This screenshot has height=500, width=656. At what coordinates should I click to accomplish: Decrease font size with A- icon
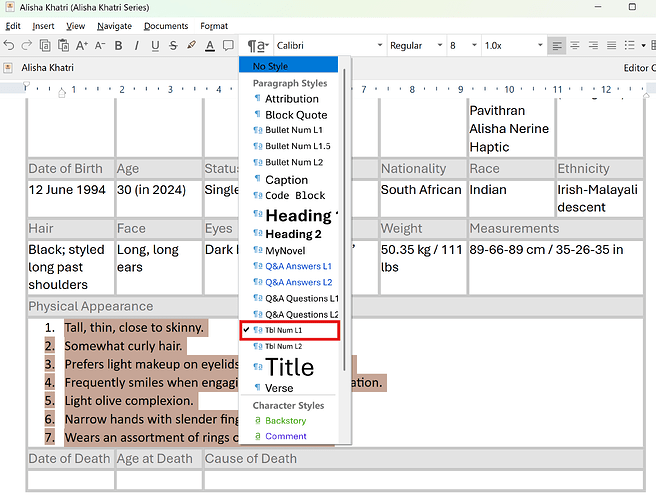pyautogui.click(x=100, y=45)
